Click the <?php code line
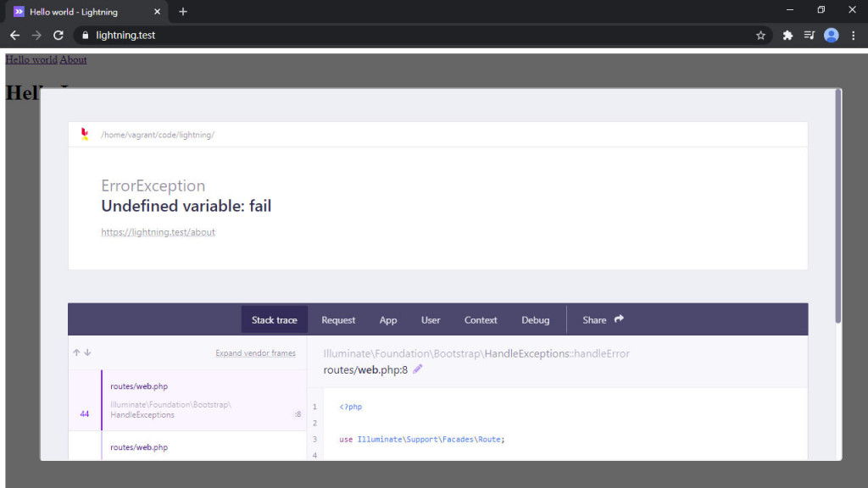 pos(350,407)
